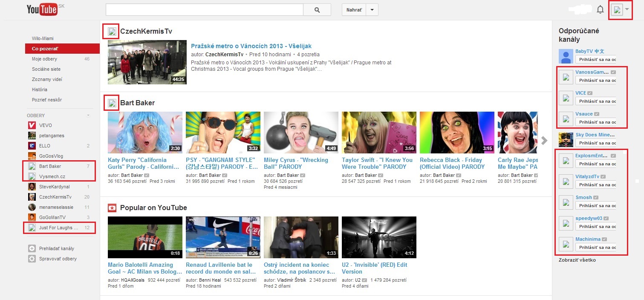
Task: Click Zobraziť všetko under recommended channels
Action: point(577,260)
